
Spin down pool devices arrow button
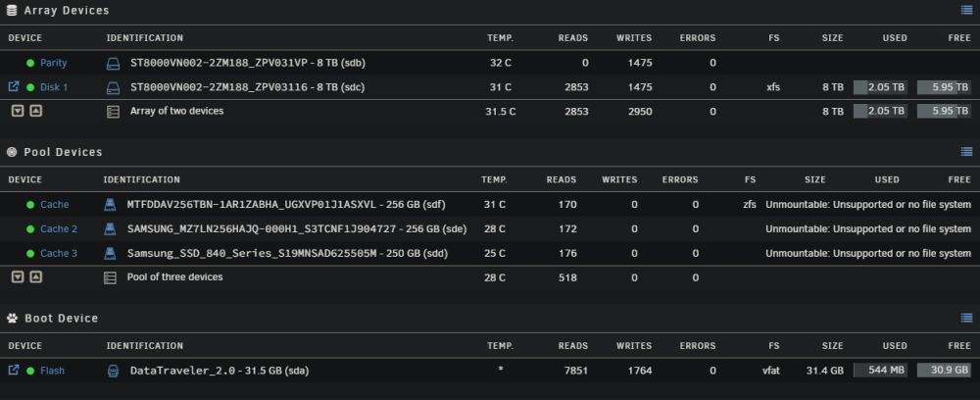18,276
